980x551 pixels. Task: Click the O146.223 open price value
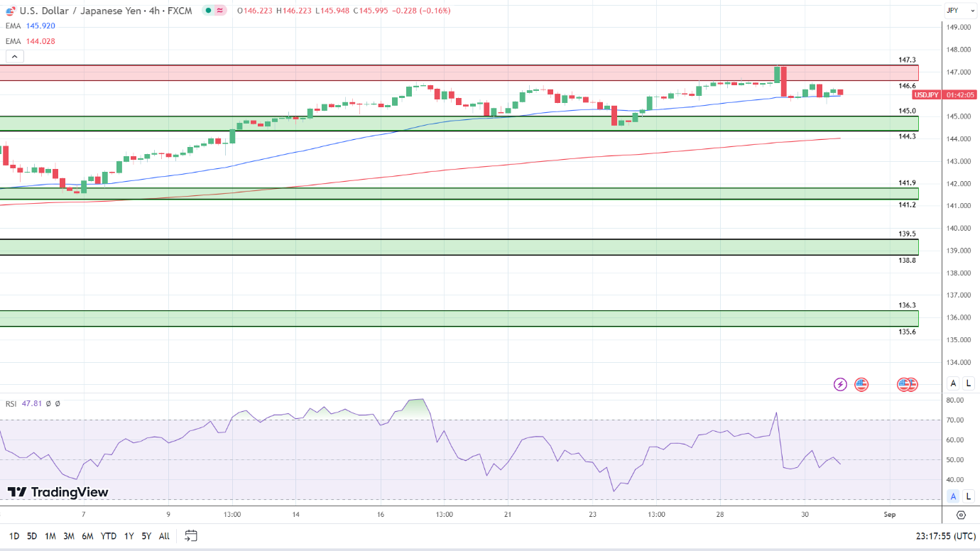[254, 11]
